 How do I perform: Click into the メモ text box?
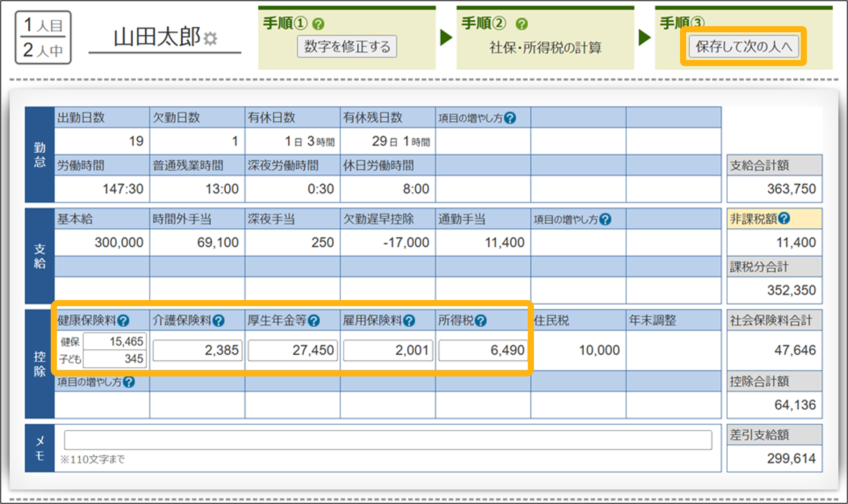click(388, 440)
